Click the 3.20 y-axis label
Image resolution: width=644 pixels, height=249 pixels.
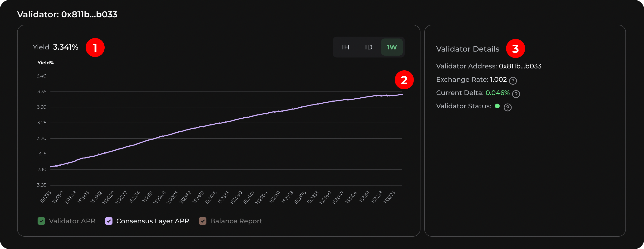pyautogui.click(x=42, y=138)
